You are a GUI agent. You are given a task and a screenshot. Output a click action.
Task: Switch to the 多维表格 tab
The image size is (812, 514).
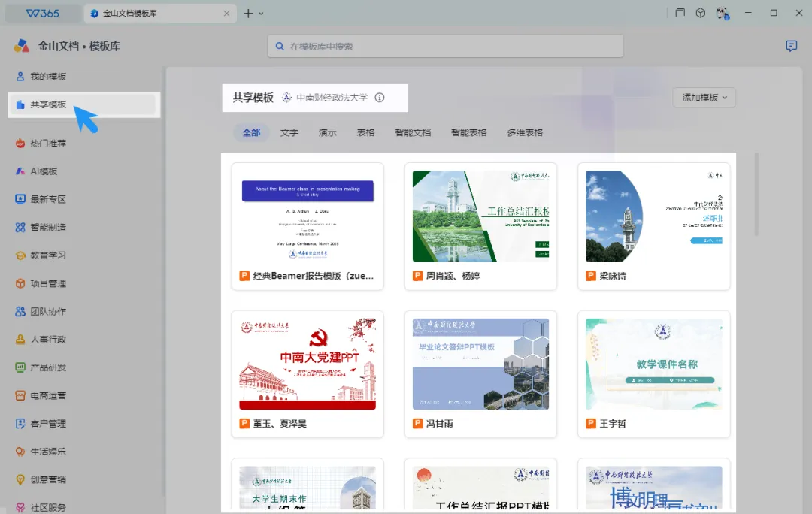(525, 132)
